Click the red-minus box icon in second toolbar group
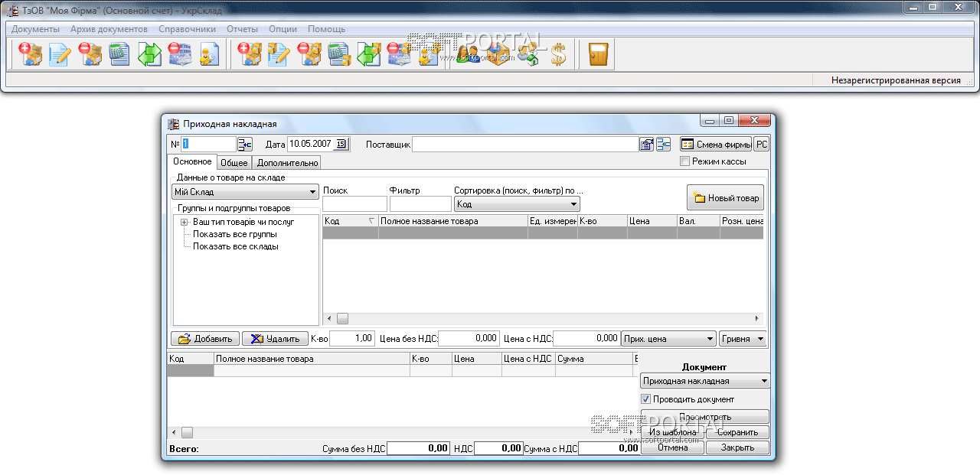 [309, 54]
